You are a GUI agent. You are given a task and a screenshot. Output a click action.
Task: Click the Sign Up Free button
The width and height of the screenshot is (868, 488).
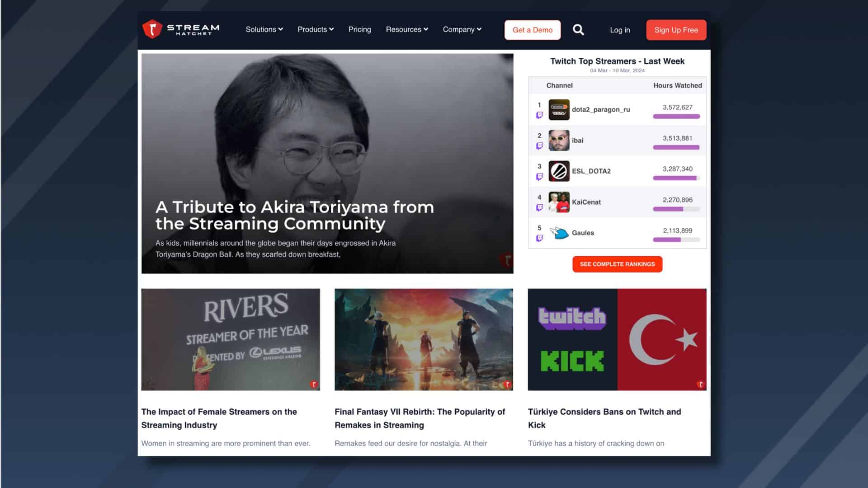(x=676, y=30)
